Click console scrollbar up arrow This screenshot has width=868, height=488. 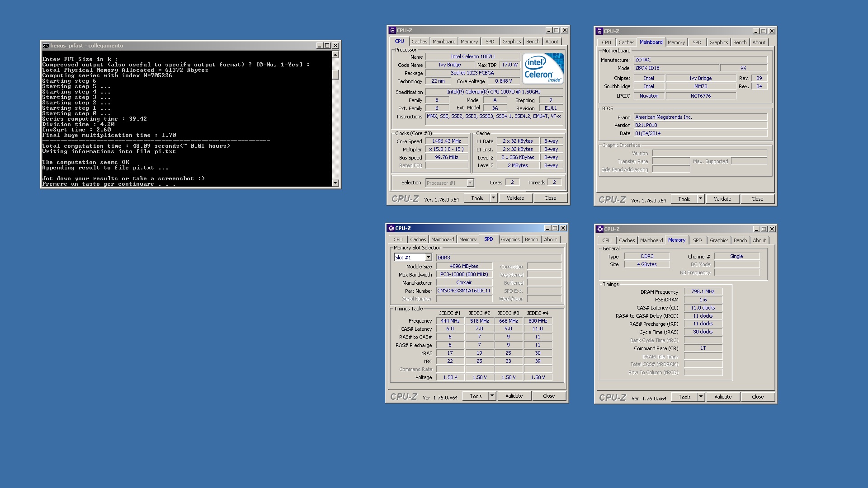[x=335, y=55]
